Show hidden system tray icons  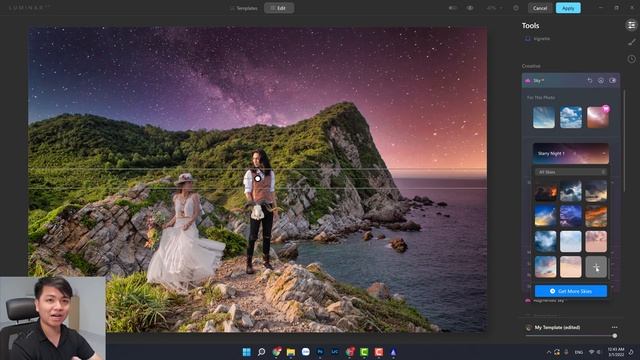click(x=549, y=352)
